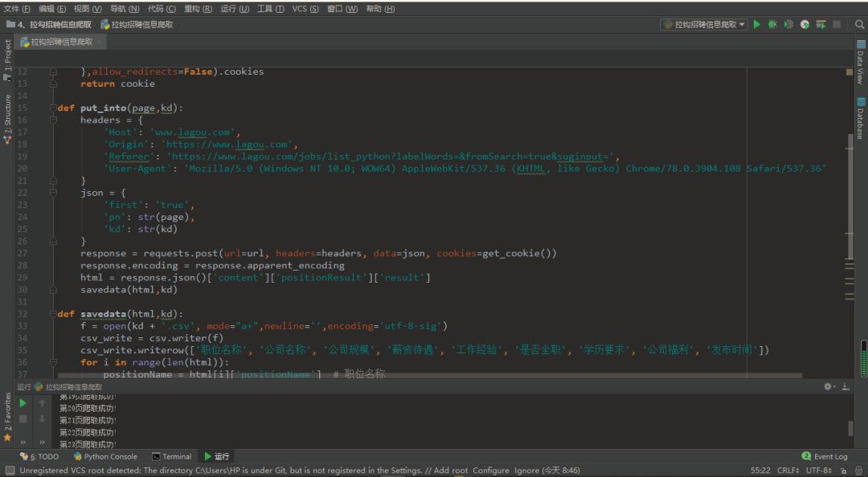Switch to the Terminal tab
This screenshot has height=477, width=868.
tap(172, 457)
